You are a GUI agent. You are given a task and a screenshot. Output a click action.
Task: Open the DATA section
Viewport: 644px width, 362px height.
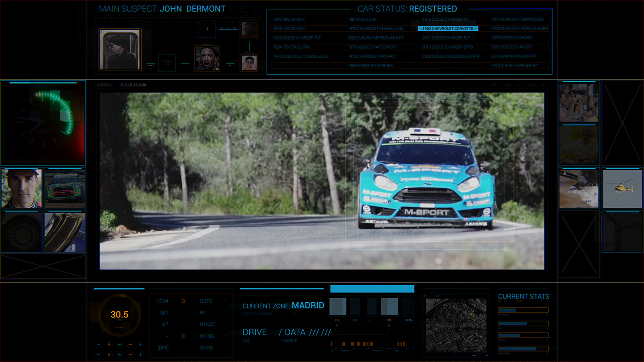click(295, 332)
